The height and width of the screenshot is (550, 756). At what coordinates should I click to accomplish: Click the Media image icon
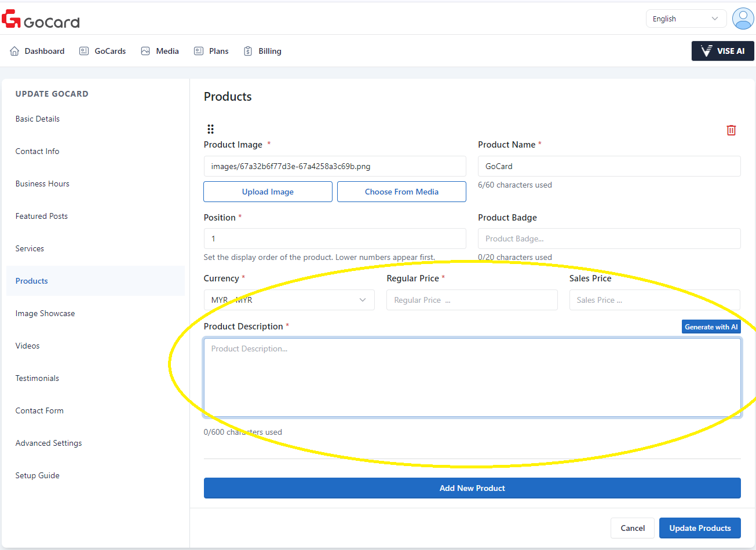coord(145,51)
